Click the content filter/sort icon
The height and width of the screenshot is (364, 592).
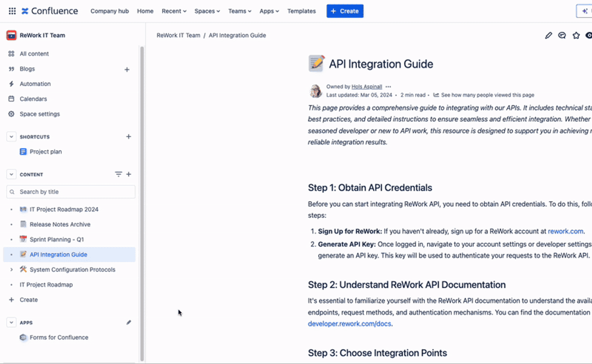tap(118, 174)
